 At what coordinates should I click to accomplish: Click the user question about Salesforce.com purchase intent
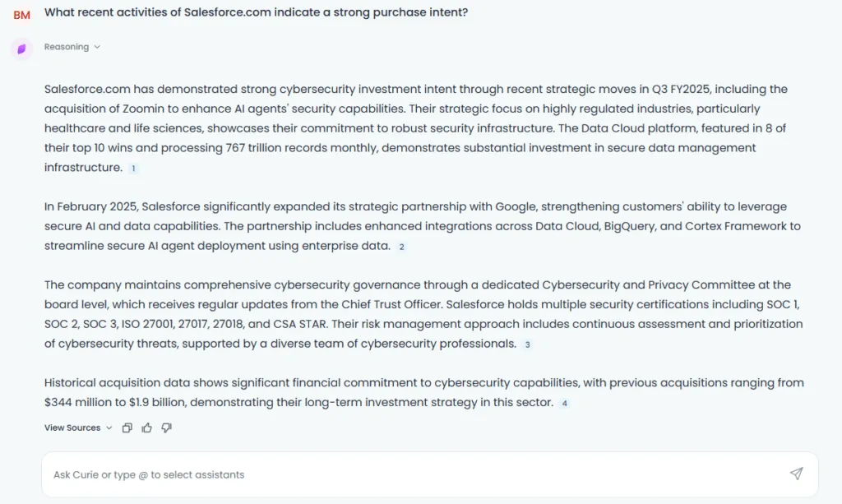click(x=257, y=12)
